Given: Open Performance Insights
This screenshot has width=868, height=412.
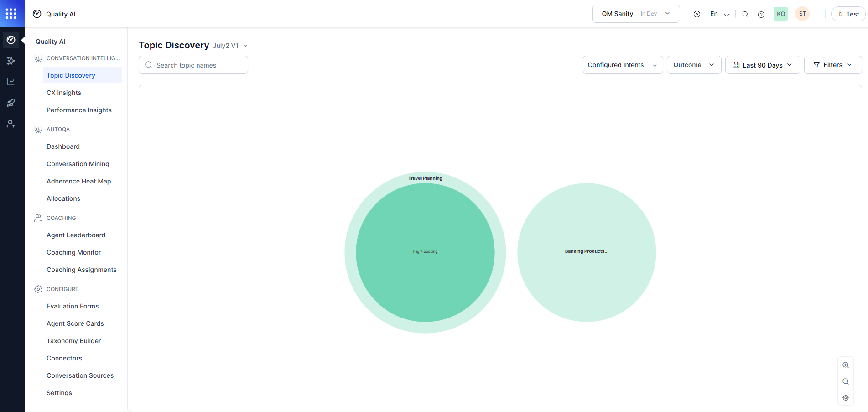Looking at the screenshot, I should (x=79, y=110).
